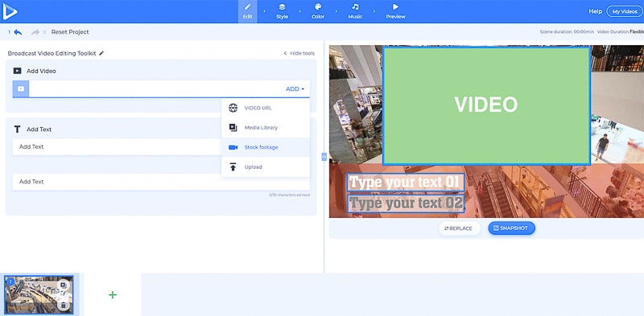
Task: Open the Help link
Action: [595, 11]
